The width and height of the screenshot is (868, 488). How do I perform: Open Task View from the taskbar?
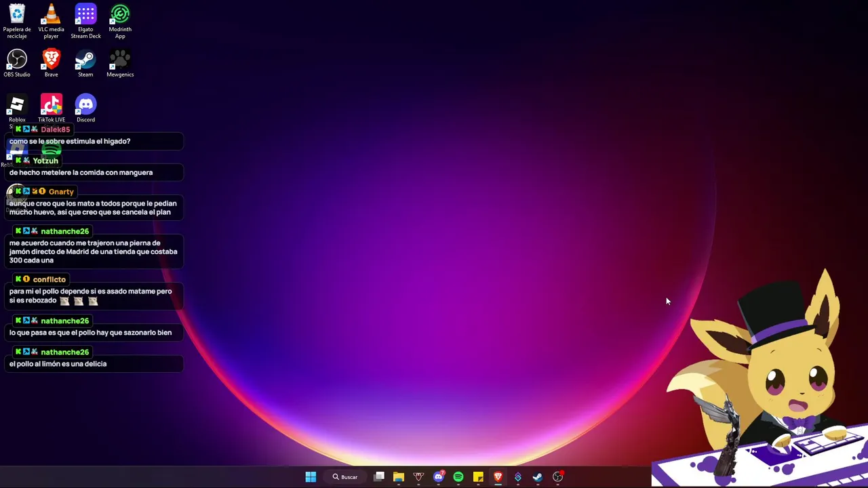379,477
